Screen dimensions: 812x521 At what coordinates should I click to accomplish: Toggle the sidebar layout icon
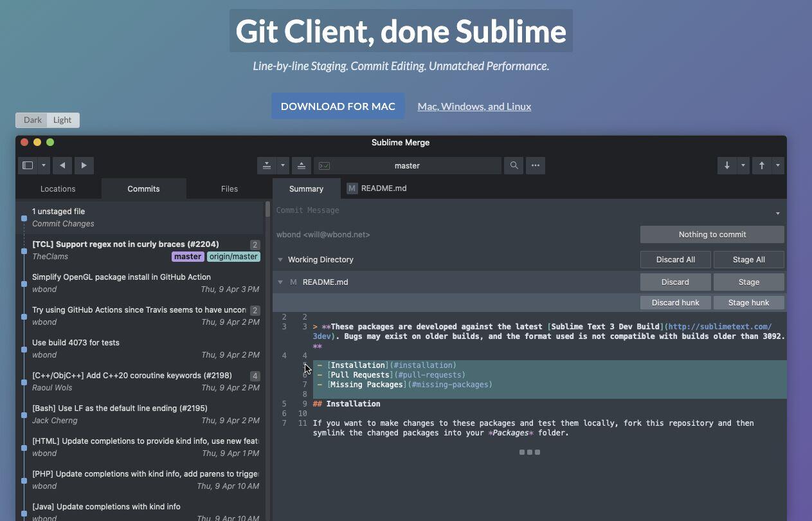28,165
